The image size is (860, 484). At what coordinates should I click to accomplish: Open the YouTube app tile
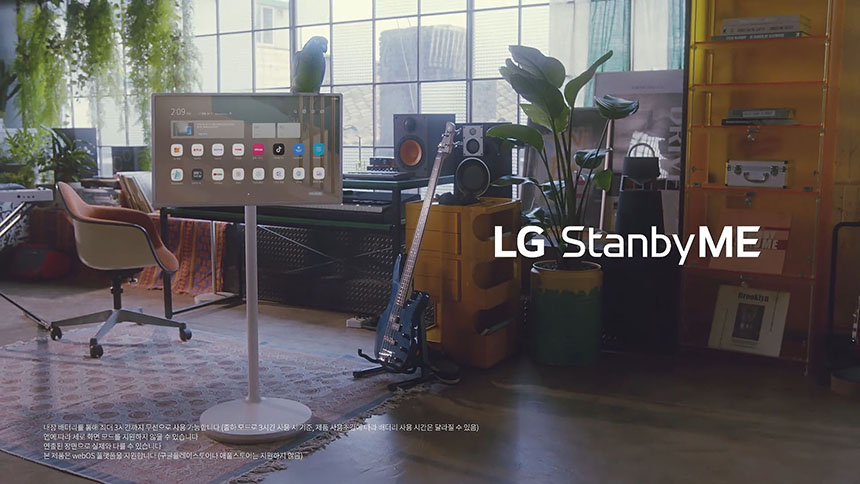[x=218, y=175]
